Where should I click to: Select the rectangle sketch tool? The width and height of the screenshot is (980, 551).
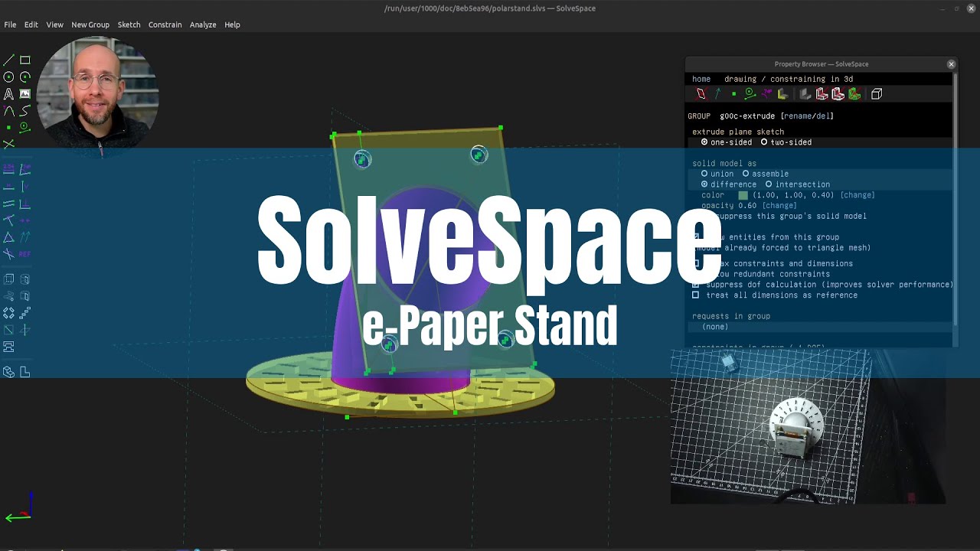coord(25,60)
